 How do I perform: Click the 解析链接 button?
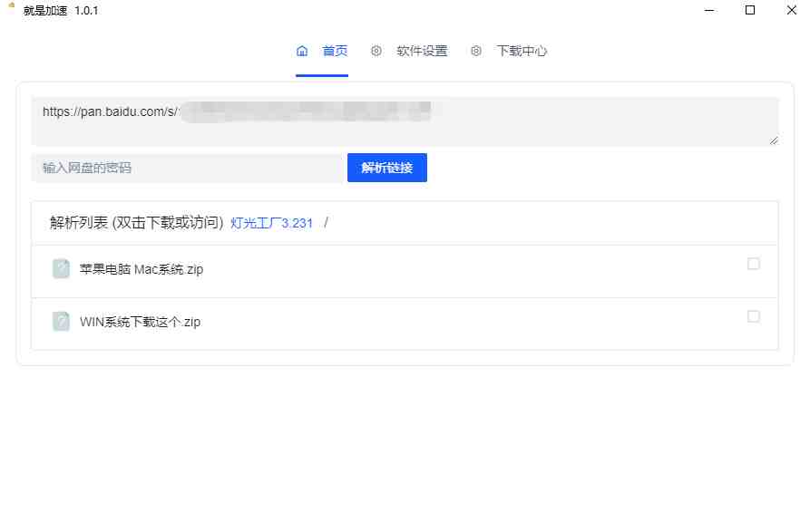click(x=387, y=168)
